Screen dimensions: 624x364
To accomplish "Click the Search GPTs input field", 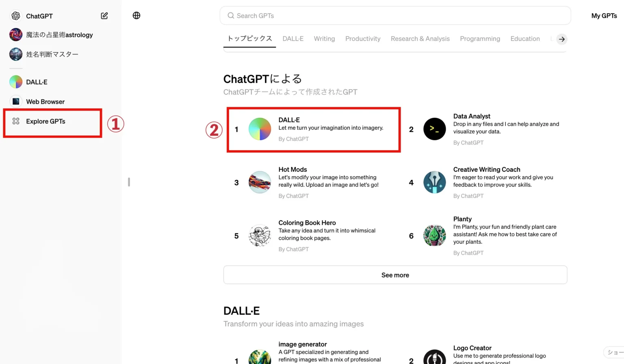I will tap(395, 16).
